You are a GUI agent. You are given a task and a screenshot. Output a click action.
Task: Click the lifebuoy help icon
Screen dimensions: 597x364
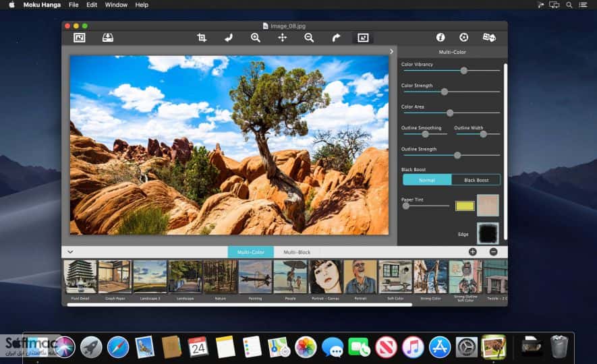click(x=463, y=37)
